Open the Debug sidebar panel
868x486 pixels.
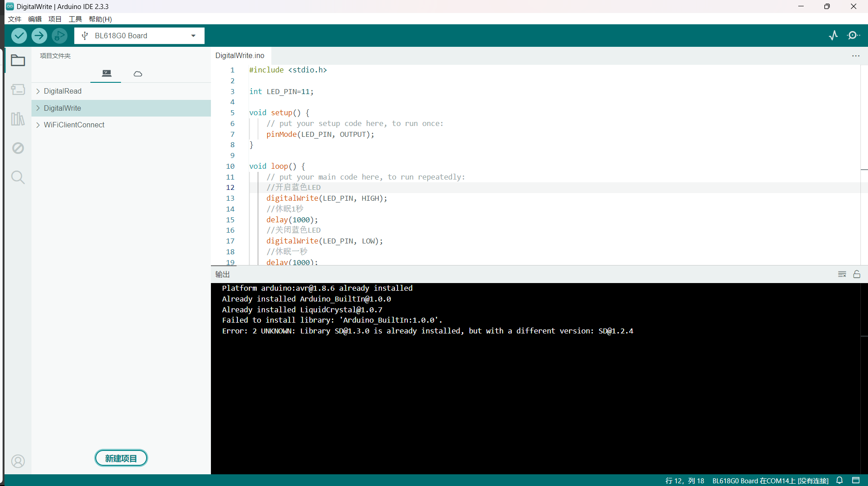coord(18,148)
